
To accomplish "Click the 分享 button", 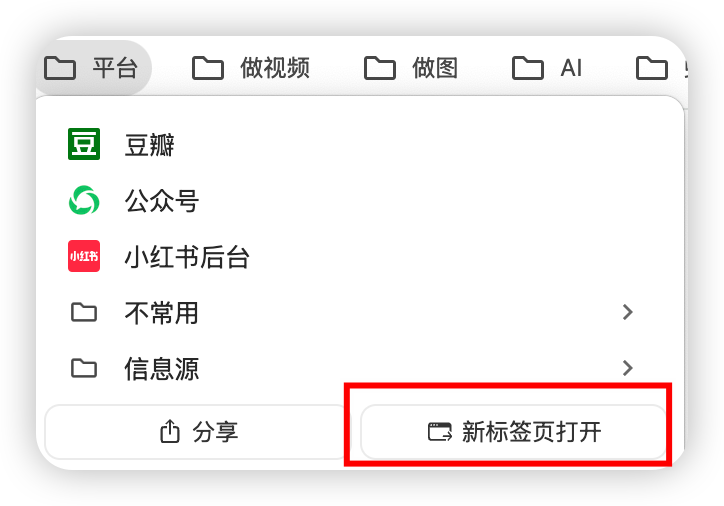I will pyautogui.click(x=198, y=432).
